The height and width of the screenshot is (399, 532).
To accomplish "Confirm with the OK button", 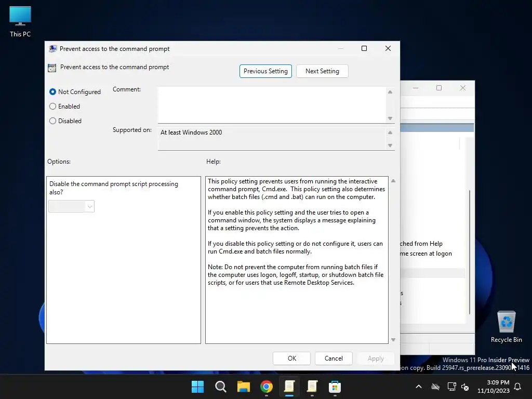I will tap(291, 358).
